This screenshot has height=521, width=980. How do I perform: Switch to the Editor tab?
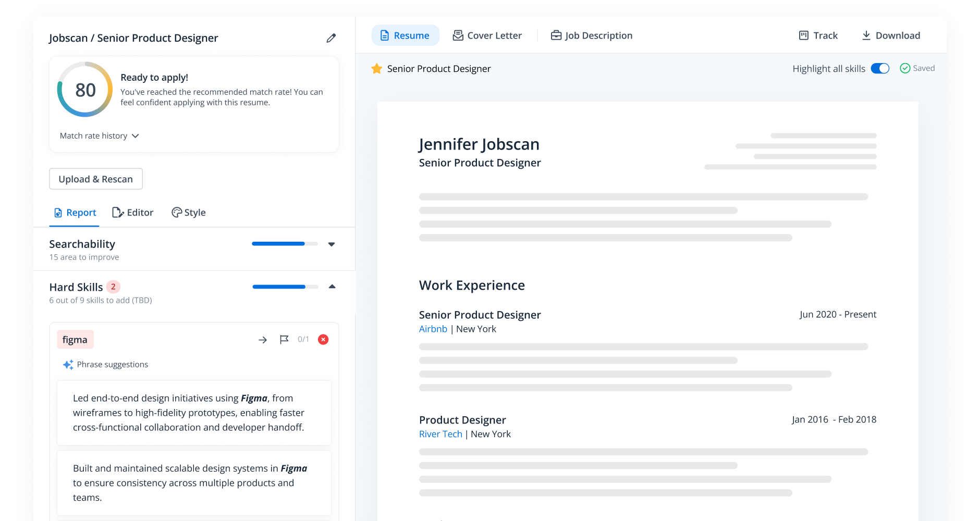click(133, 213)
